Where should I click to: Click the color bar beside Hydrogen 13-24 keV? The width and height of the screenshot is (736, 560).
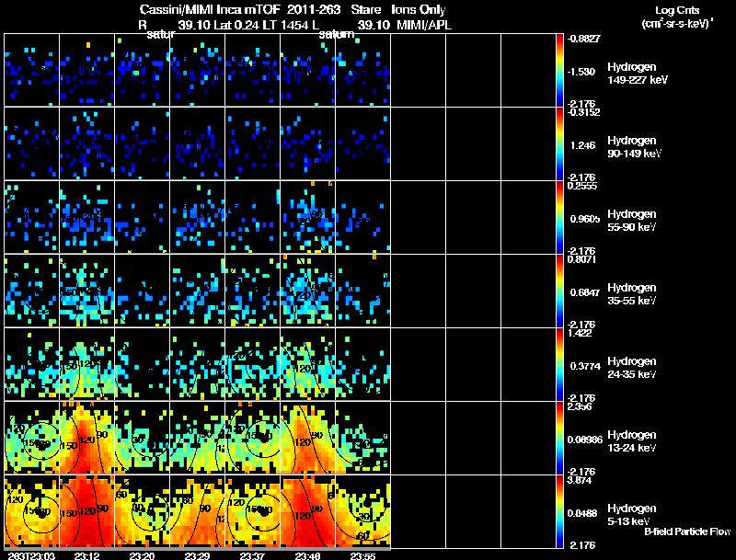pos(559,438)
